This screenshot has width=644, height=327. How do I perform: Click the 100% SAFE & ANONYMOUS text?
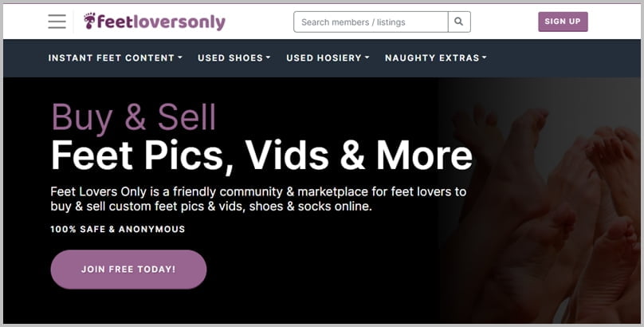(x=118, y=229)
